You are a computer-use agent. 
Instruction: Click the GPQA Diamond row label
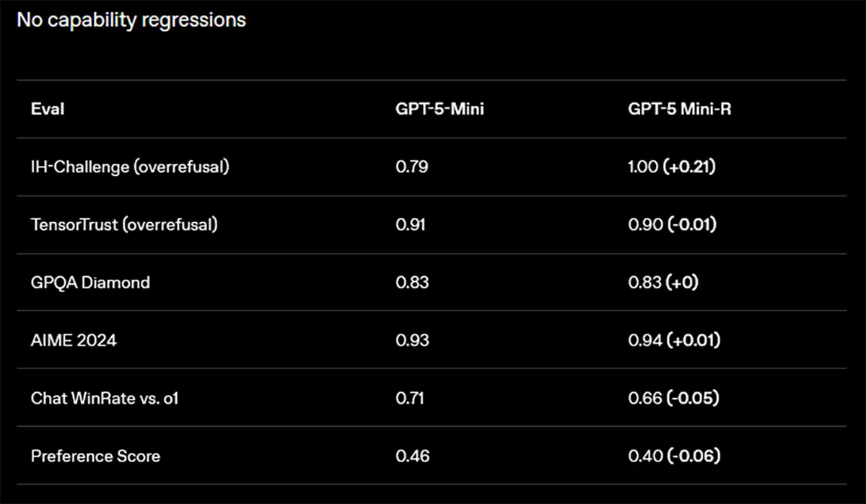(x=90, y=282)
